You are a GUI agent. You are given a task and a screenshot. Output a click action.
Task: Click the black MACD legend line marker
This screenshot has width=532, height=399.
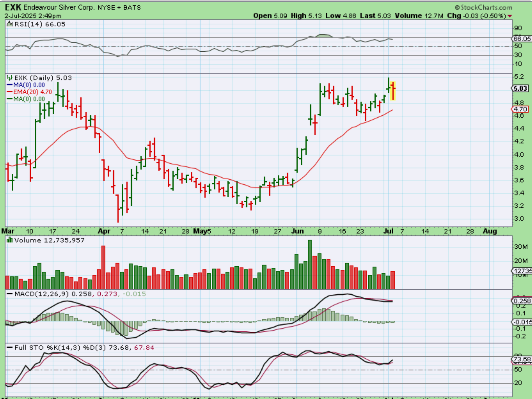tap(10, 294)
